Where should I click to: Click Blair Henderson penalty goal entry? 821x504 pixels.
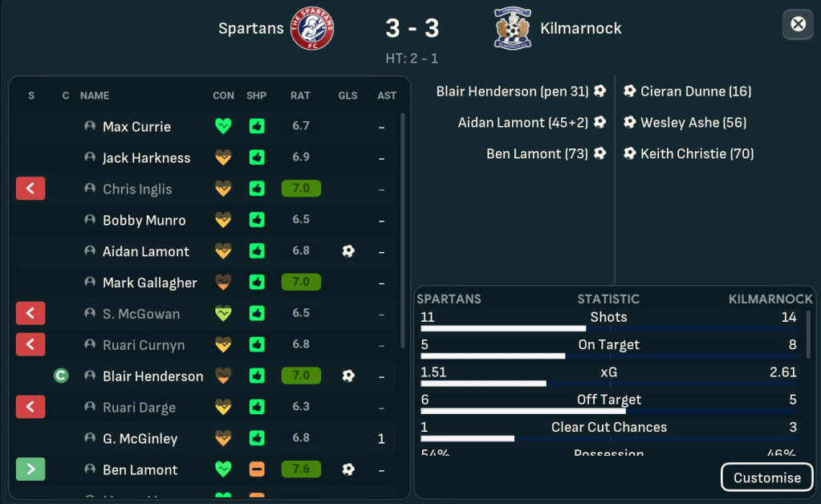click(512, 91)
